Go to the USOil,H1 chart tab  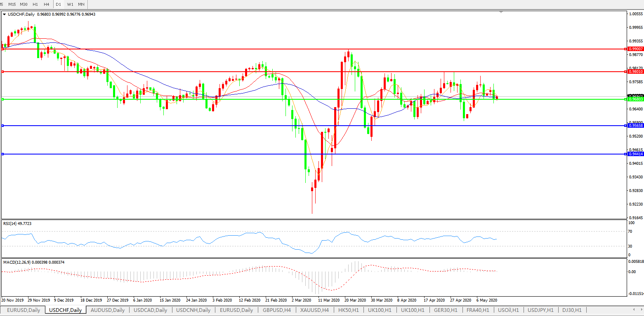click(x=508, y=310)
